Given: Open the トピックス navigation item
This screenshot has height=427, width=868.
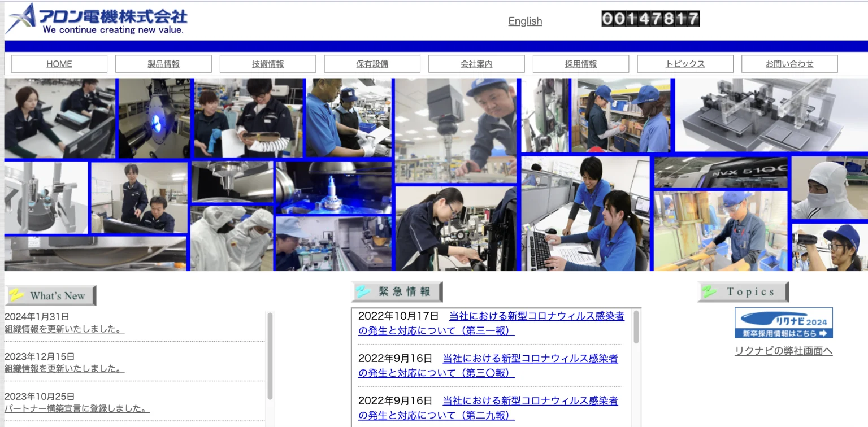Looking at the screenshot, I should point(685,64).
